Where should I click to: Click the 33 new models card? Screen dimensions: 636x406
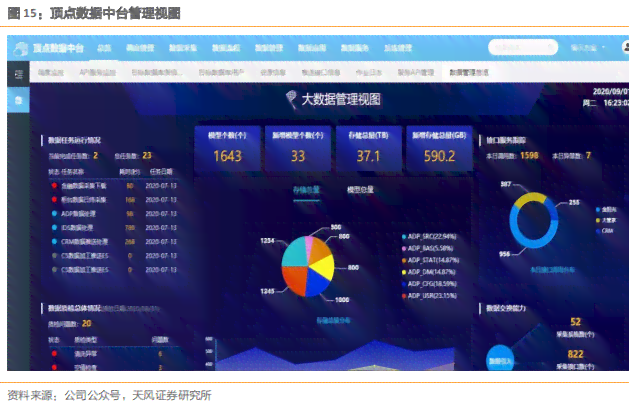(x=298, y=148)
